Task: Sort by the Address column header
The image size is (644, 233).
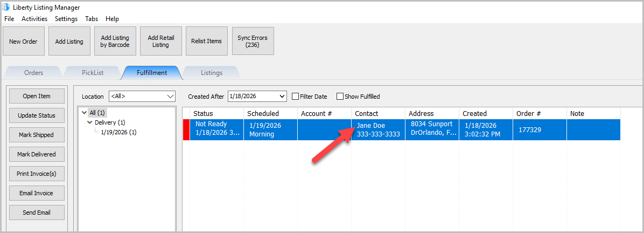Action: coord(432,114)
